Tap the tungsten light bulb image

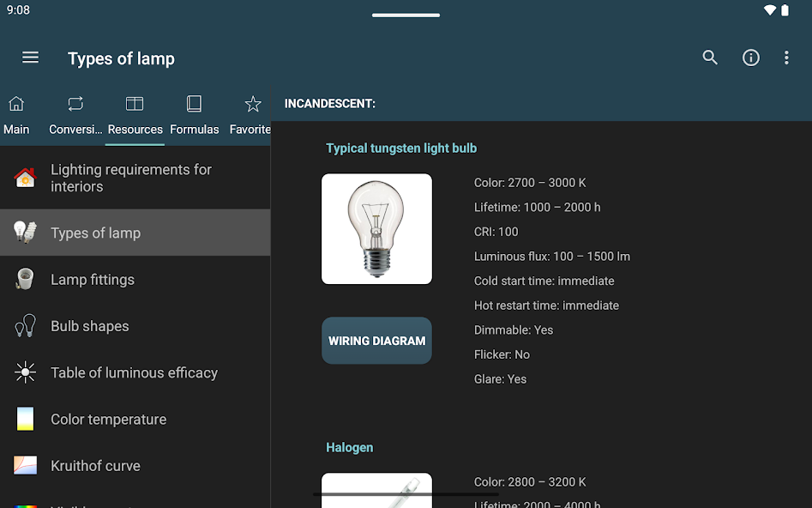click(x=376, y=228)
